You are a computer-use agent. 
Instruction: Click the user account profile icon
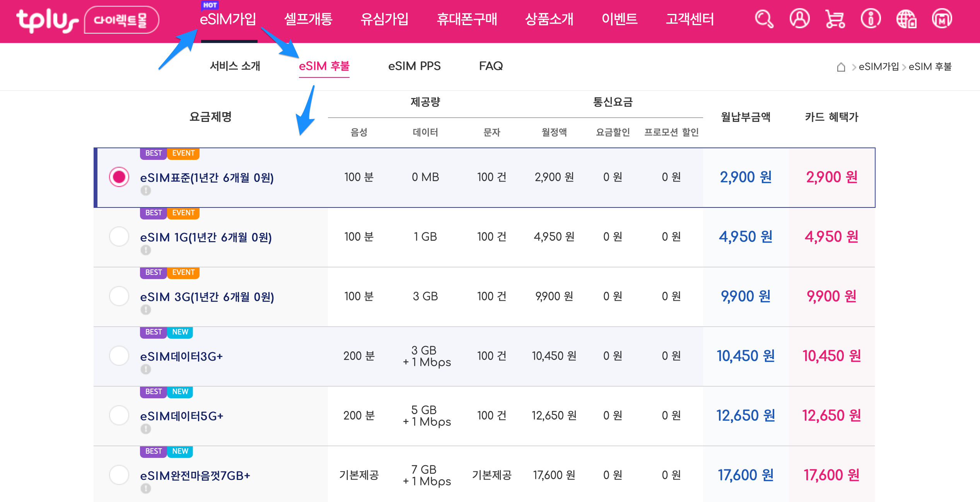[x=799, y=19]
